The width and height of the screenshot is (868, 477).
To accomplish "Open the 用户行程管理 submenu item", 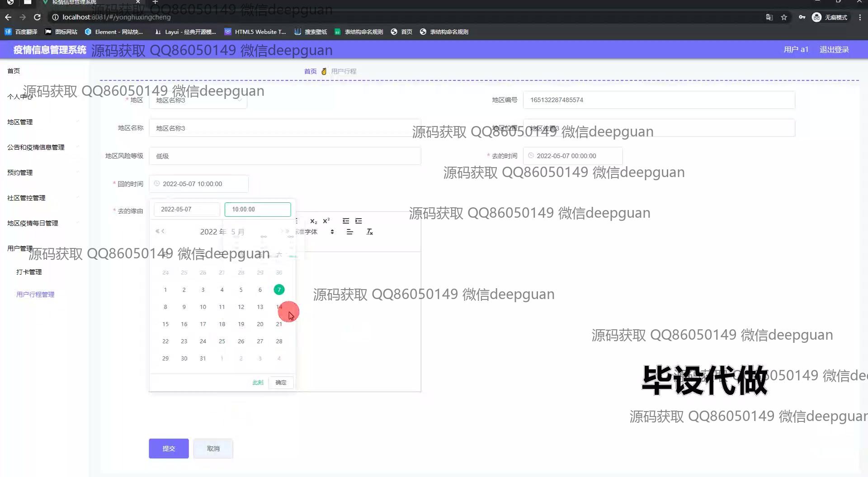I will [x=35, y=295].
